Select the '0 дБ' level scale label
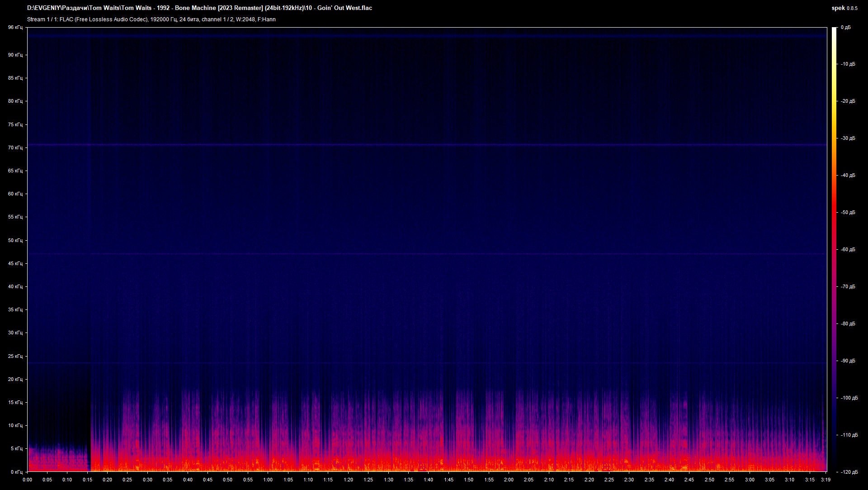Viewport: 868px width, 490px height. tap(846, 28)
